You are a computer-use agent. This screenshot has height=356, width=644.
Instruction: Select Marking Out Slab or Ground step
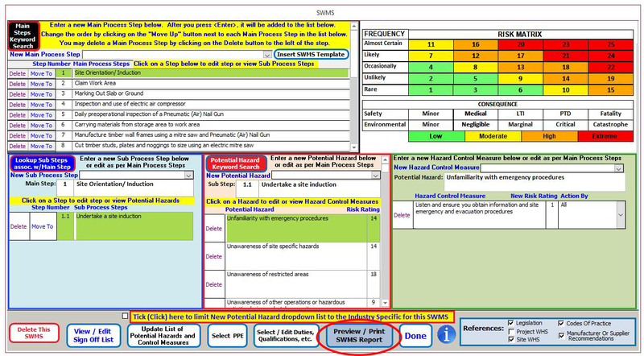pyautogui.click(x=211, y=93)
